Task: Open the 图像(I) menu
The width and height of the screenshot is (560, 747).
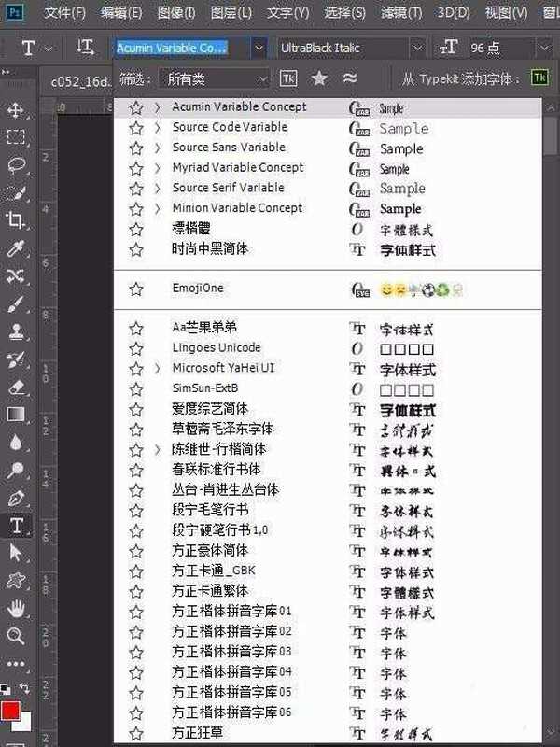Action: click(176, 12)
